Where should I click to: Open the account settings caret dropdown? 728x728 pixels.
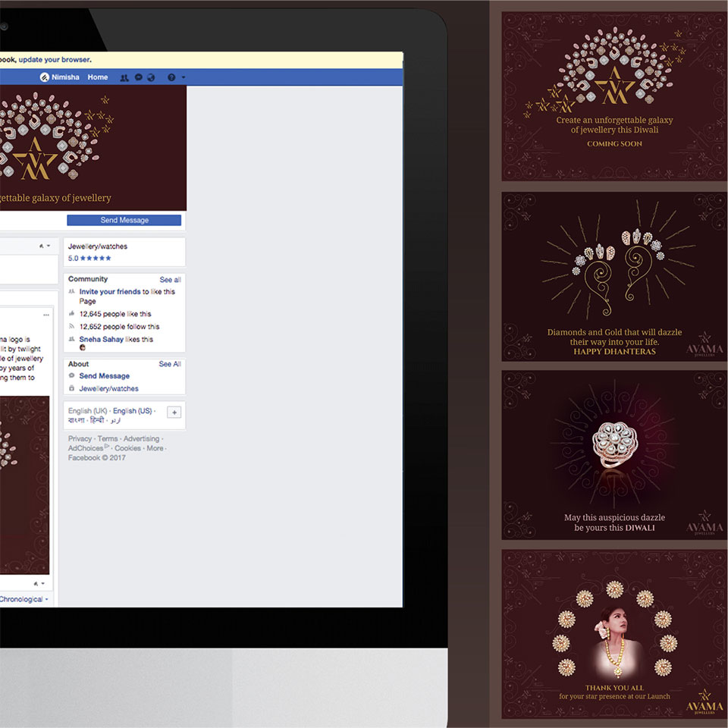183,77
